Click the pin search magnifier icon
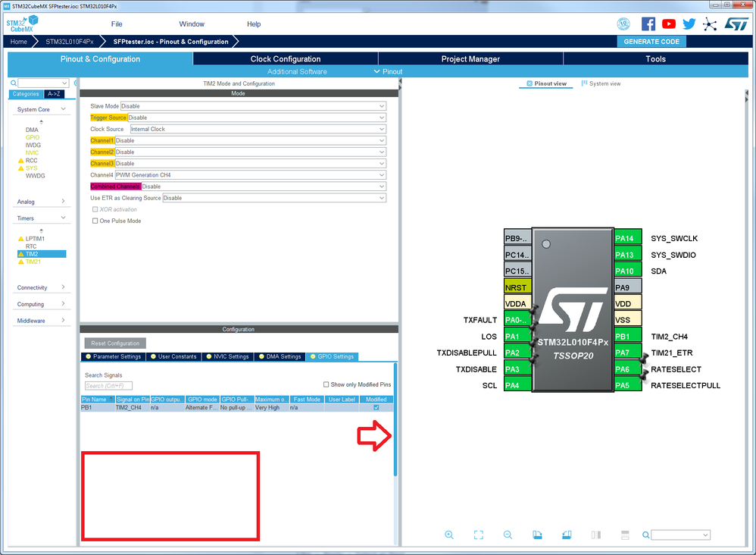The height and width of the screenshot is (555, 756). (645, 535)
